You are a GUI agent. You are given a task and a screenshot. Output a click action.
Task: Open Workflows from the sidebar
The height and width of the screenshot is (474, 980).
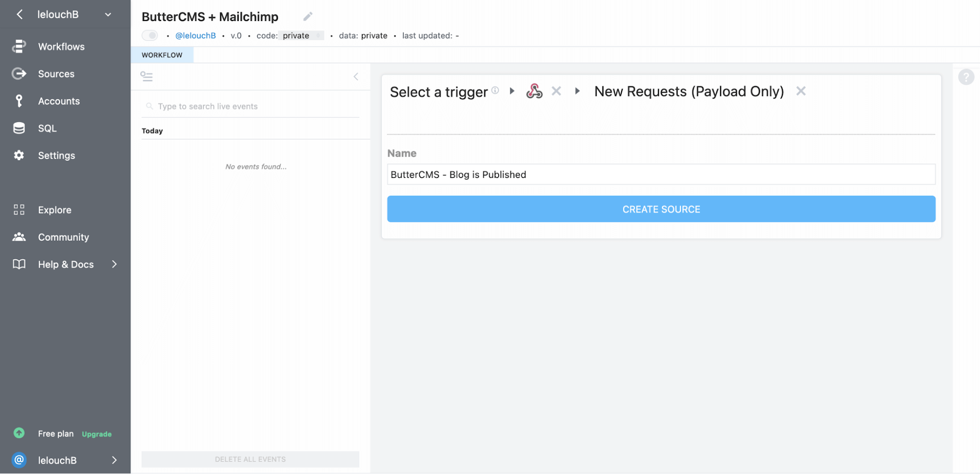click(x=61, y=47)
